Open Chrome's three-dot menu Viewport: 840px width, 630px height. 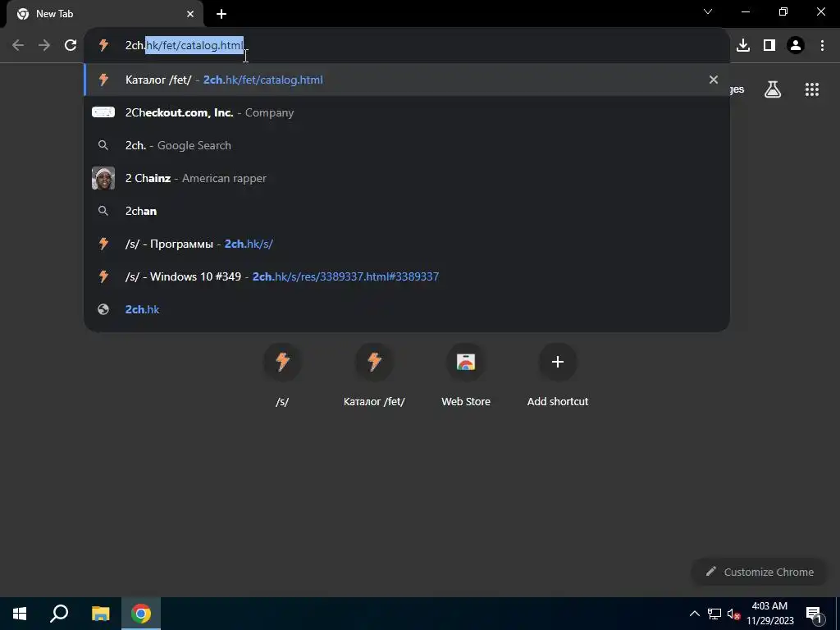pyautogui.click(x=822, y=46)
